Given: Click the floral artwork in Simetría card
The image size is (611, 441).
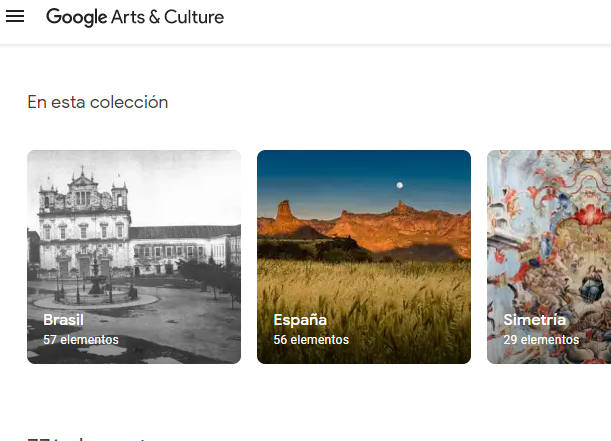Looking at the screenshot, I should pos(550,220).
